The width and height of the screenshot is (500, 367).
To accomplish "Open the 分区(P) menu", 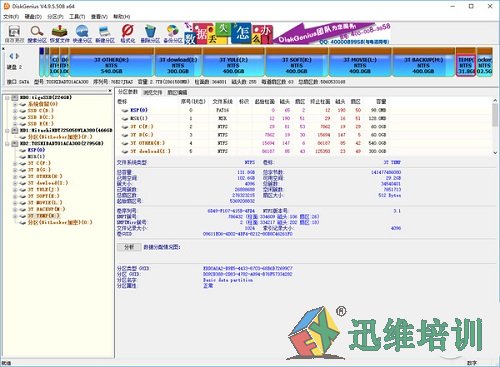I will point(55,16).
